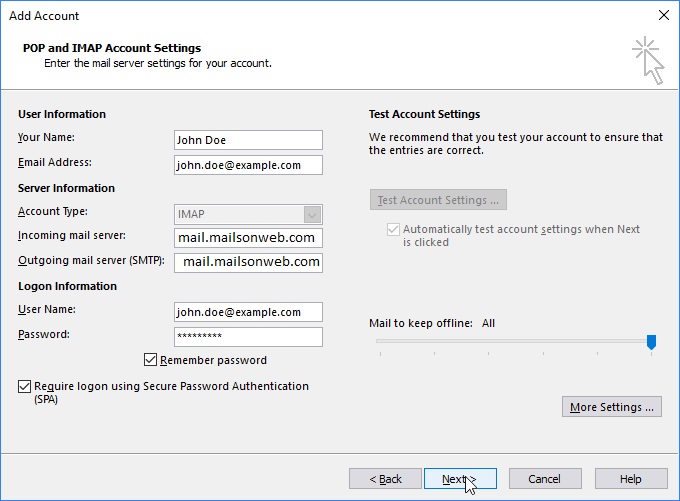Screen dimensions: 680x501
Task: Click the Outgoing mail server (SMTP) field
Action: [x=248, y=262]
